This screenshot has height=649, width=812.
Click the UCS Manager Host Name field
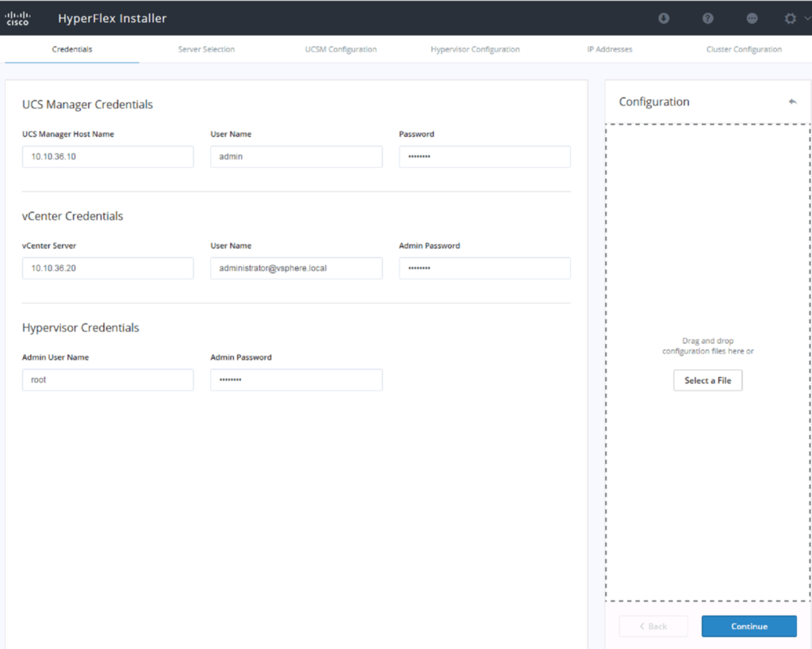tap(108, 156)
